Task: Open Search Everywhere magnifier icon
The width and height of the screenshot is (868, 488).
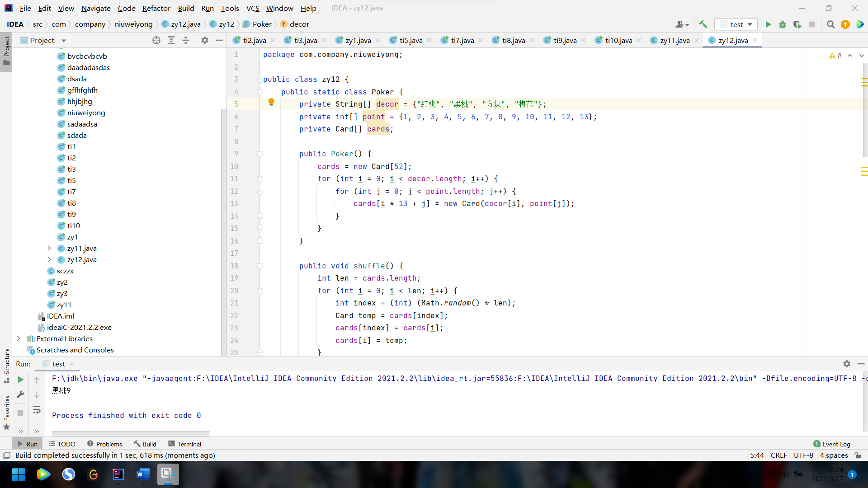Action: point(830,24)
